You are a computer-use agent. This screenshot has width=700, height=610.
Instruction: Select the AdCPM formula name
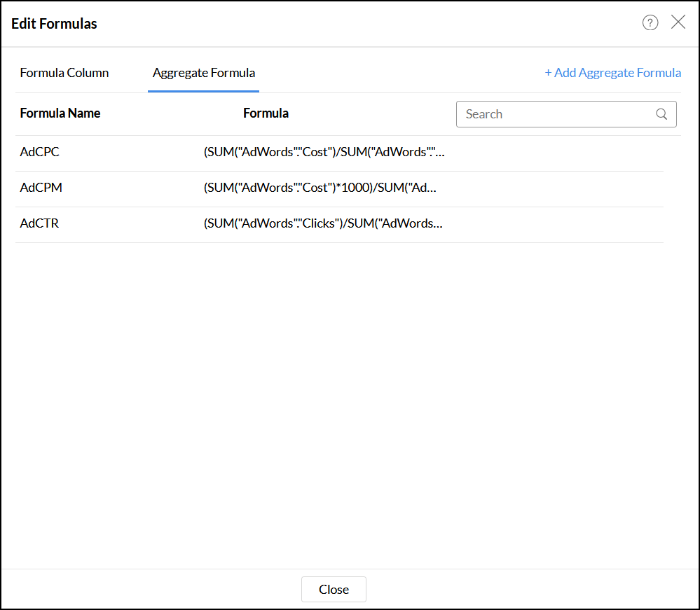[42, 188]
